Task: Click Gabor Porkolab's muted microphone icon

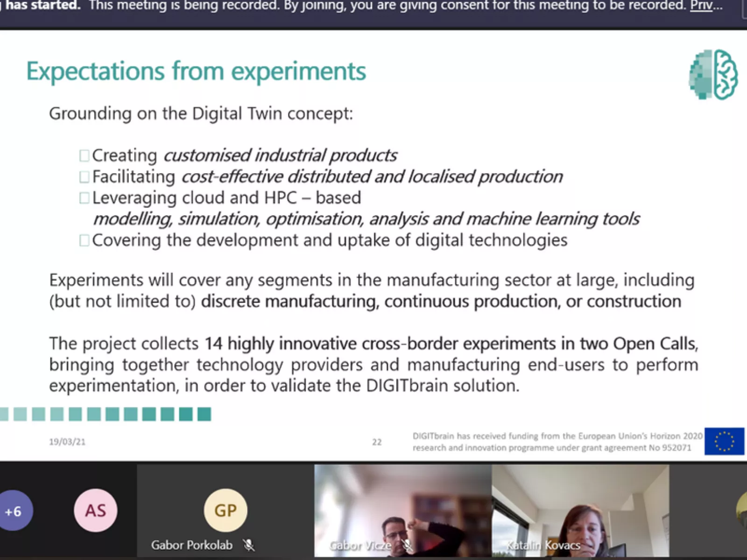Action: click(x=249, y=545)
